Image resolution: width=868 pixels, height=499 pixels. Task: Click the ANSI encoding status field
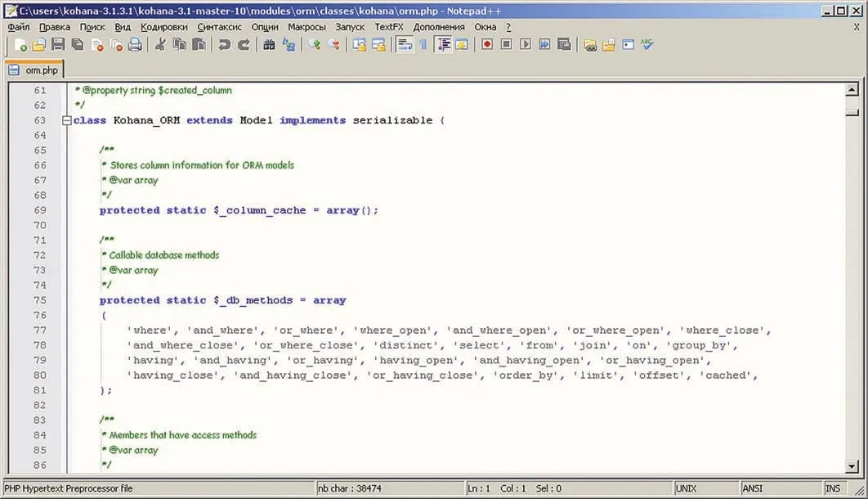click(x=781, y=488)
